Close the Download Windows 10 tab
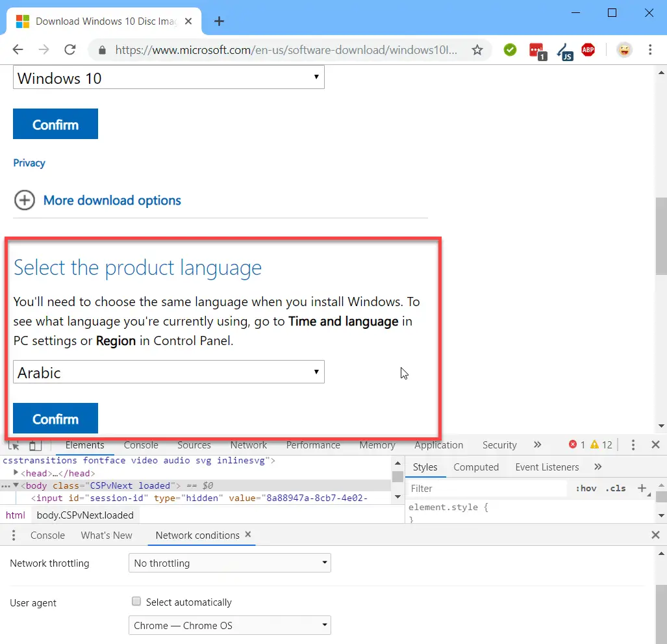The height and width of the screenshot is (644, 667). click(x=188, y=21)
